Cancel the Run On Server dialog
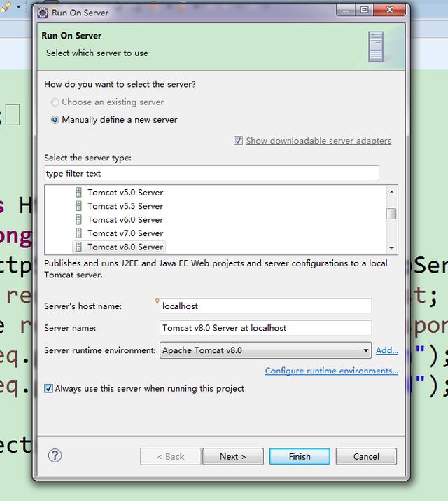 click(x=366, y=456)
